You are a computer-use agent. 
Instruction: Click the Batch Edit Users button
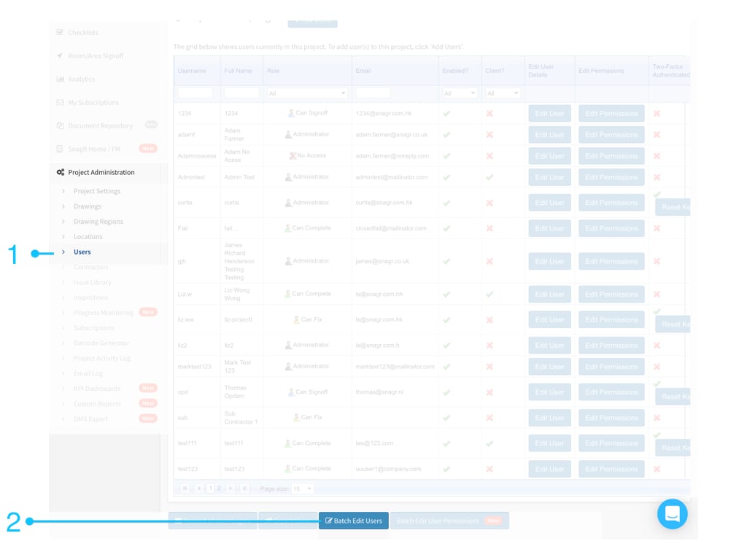pyautogui.click(x=354, y=521)
